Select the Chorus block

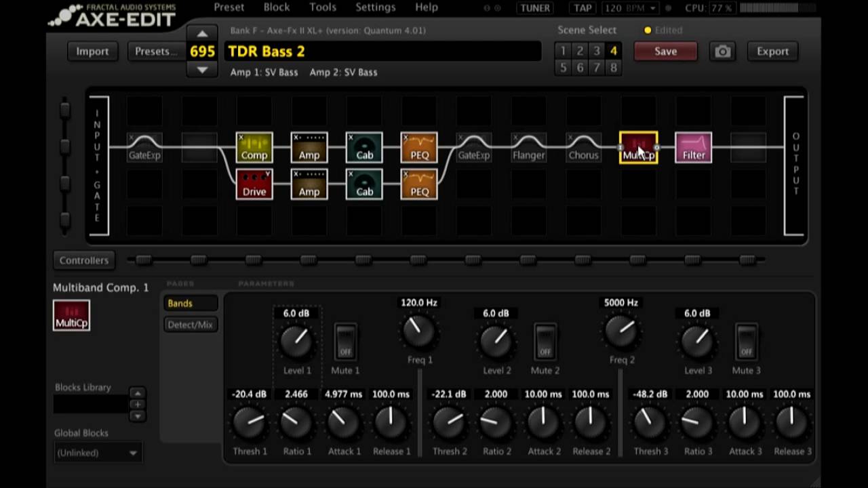coord(583,148)
